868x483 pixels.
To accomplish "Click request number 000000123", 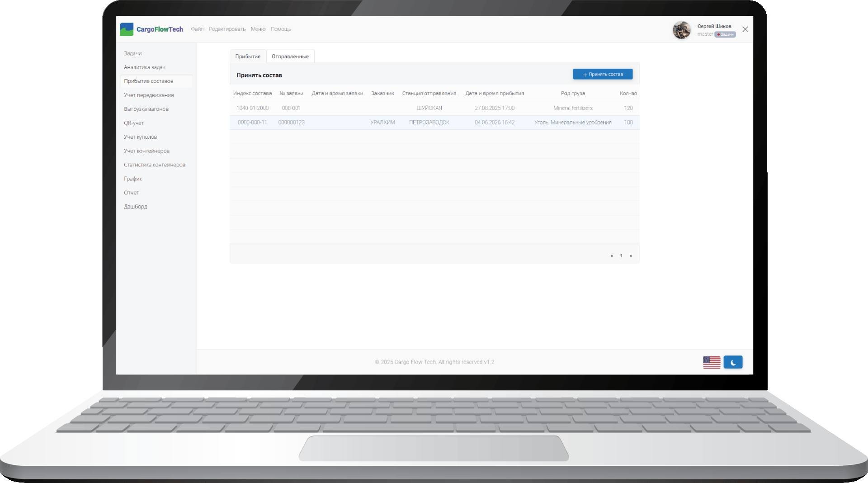I will pos(291,123).
